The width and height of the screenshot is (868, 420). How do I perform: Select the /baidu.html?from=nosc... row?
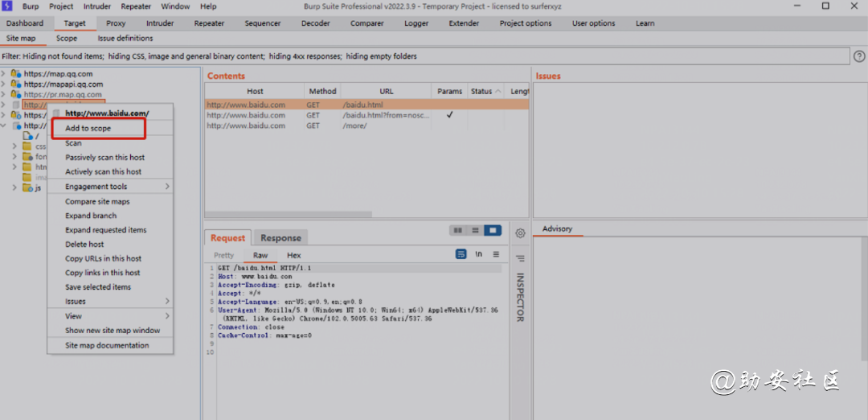coord(366,115)
